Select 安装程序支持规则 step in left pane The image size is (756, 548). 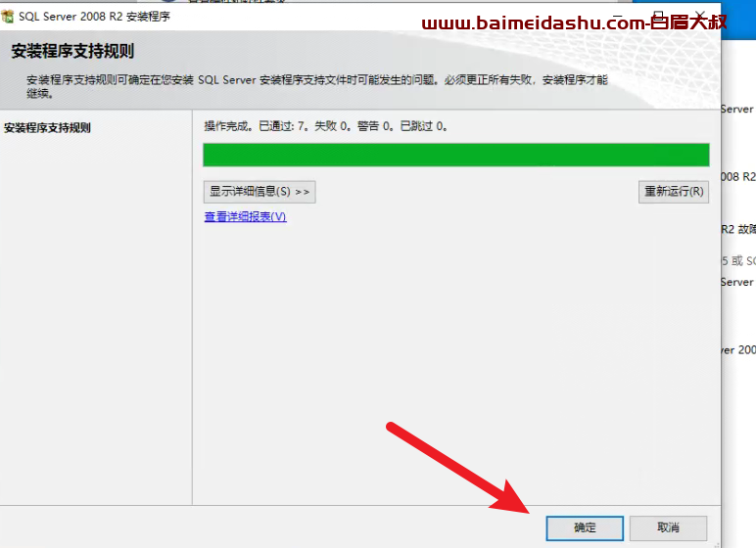click(x=47, y=128)
